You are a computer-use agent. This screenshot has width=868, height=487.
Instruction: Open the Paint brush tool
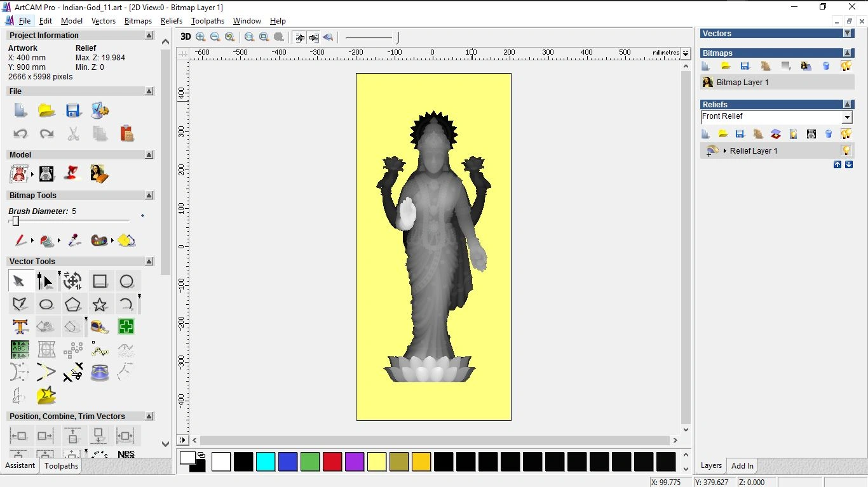point(19,241)
